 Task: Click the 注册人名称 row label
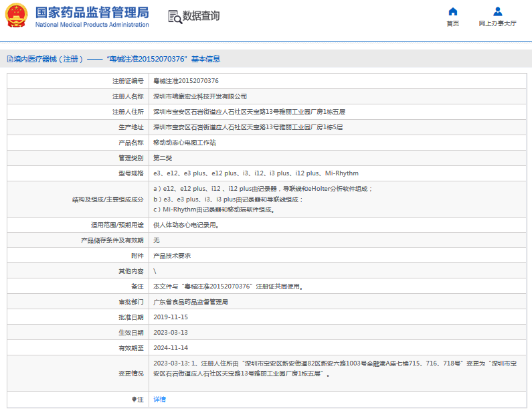point(128,96)
